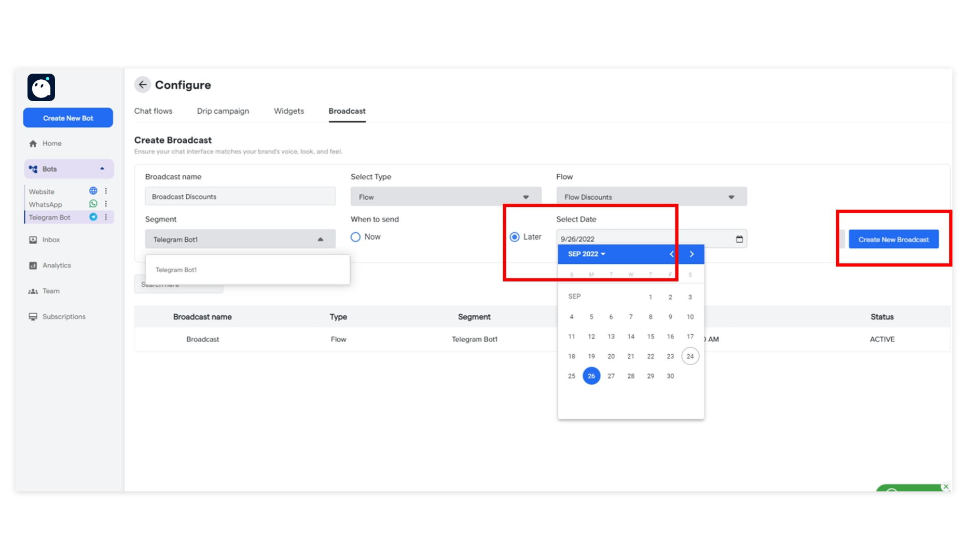Click the Segment column header

click(x=474, y=317)
